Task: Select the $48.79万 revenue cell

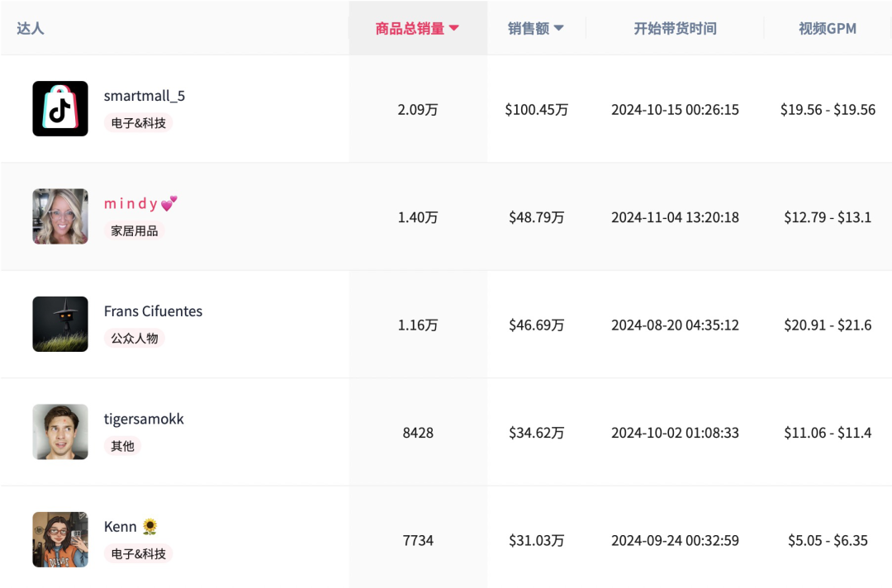Action: click(537, 217)
